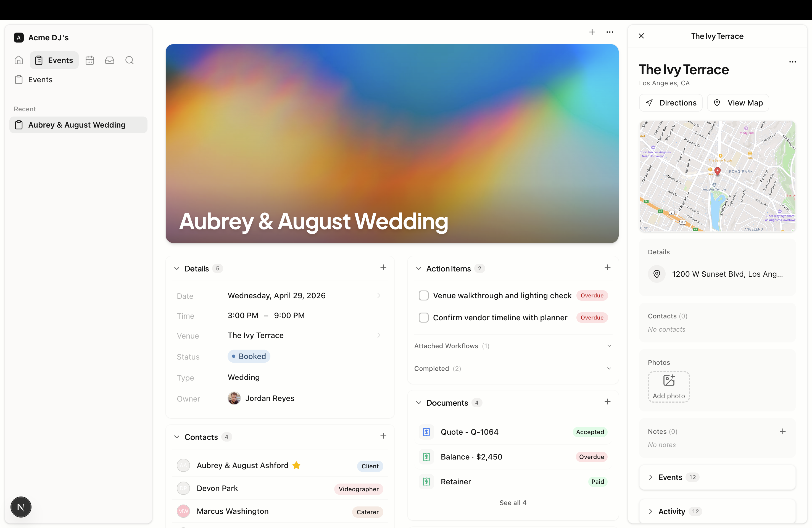Click the 9:00 PM end time
The image size is (812, 528).
pos(289,316)
